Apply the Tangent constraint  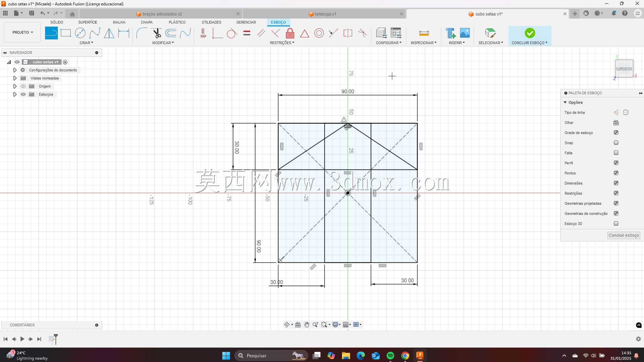coord(232,33)
